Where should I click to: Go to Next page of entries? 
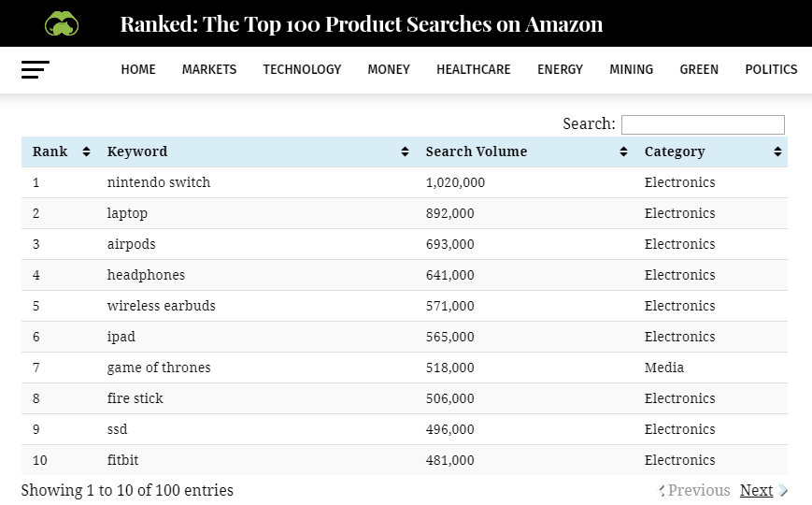click(756, 490)
